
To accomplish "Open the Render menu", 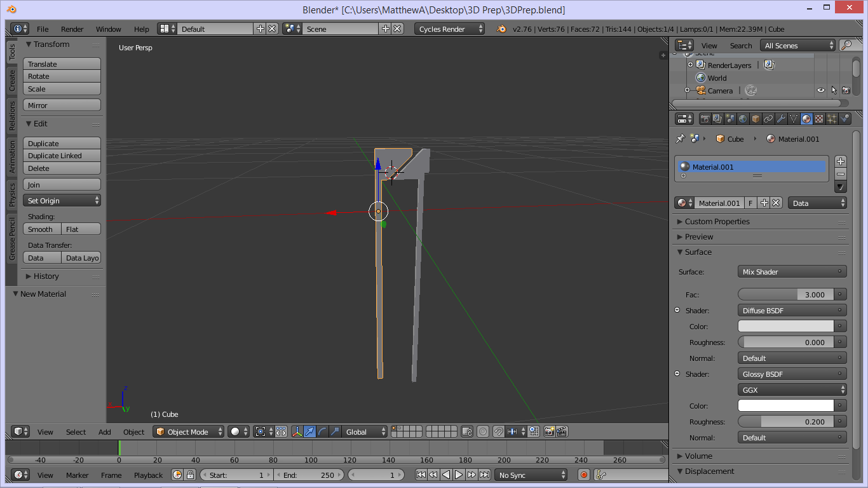I will tap(72, 29).
